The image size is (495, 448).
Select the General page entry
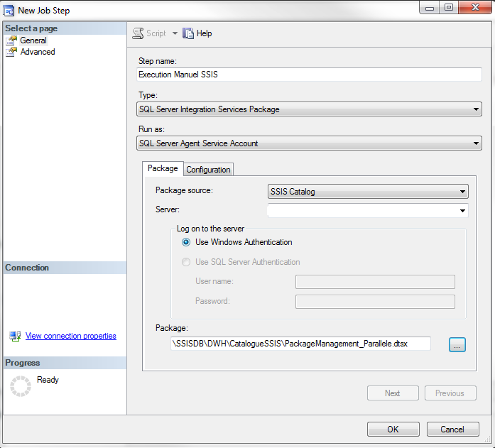[x=33, y=40]
